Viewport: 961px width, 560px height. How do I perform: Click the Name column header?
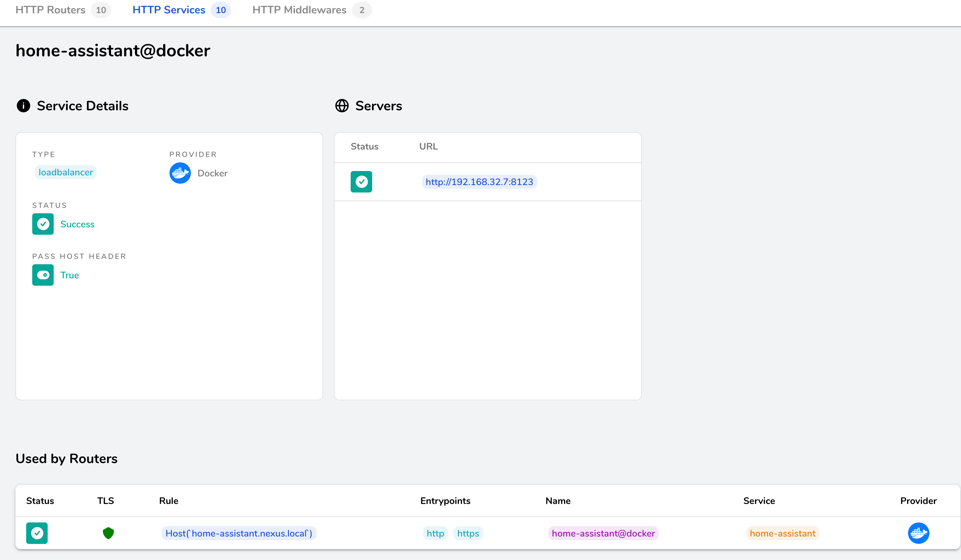coord(558,501)
